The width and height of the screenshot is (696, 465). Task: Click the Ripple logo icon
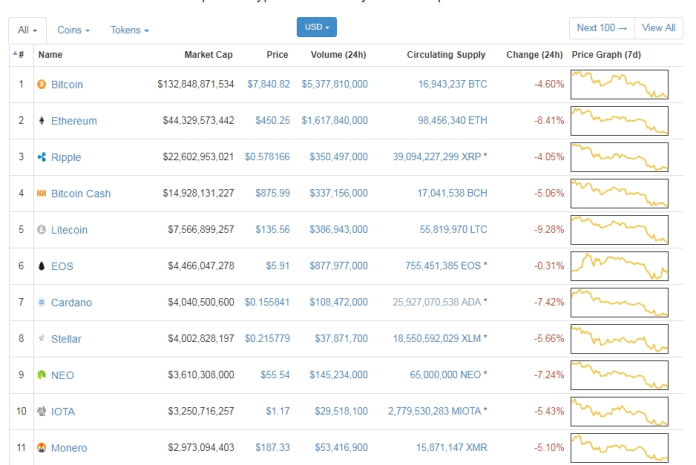click(41, 157)
